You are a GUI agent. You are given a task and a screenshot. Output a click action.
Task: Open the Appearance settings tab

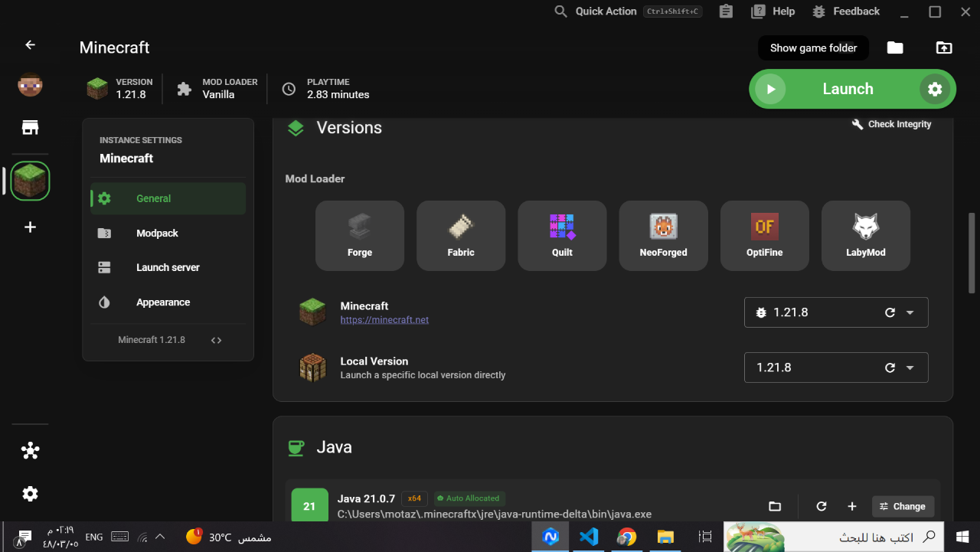(x=168, y=302)
